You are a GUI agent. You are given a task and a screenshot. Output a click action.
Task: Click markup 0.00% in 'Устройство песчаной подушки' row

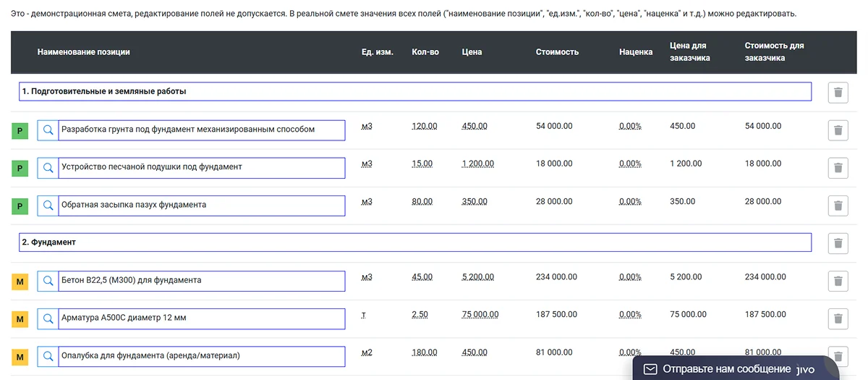[630, 164]
